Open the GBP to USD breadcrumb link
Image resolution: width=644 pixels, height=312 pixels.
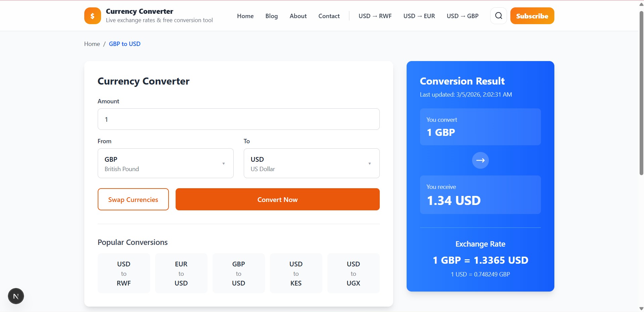point(124,44)
